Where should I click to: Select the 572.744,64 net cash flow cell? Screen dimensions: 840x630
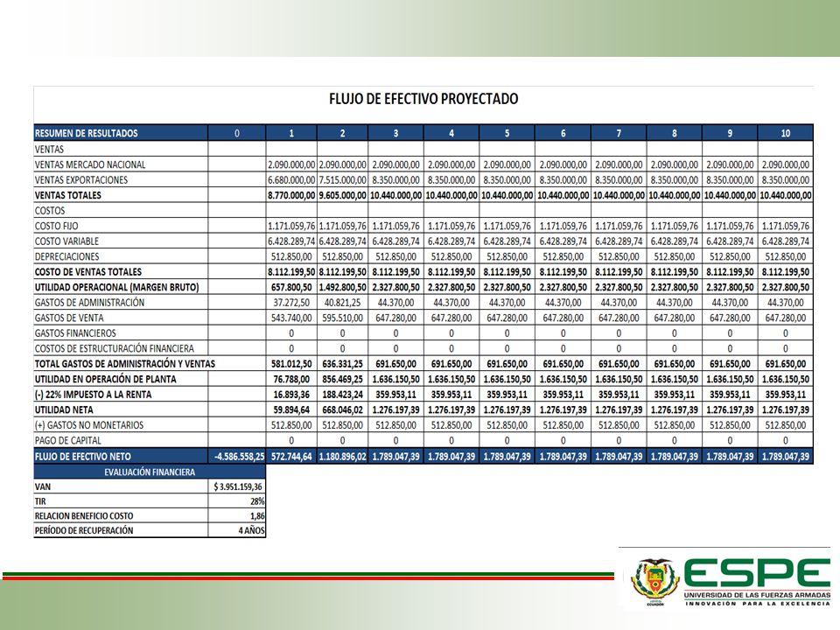pyautogui.click(x=291, y=457)
